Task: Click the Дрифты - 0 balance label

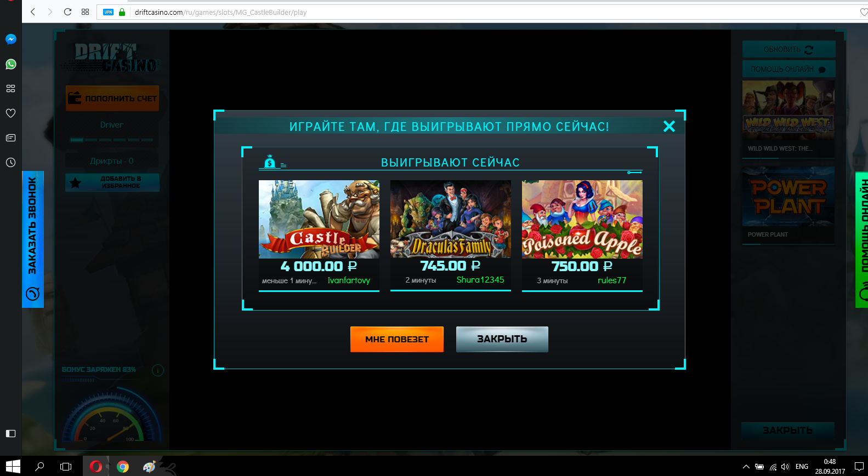Action: (112, 161)
